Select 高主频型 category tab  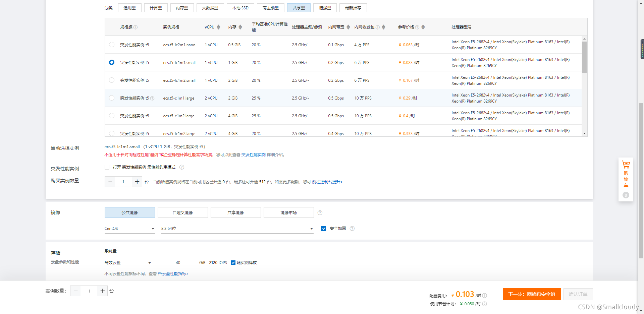pos(270,8)
